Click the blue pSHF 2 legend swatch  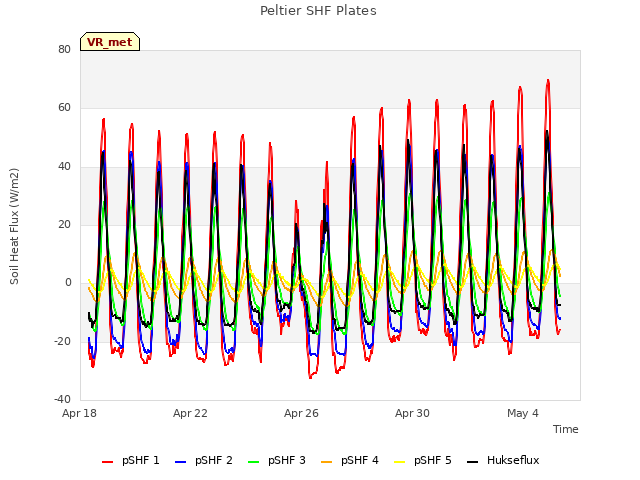pyautogui.click(x=180, y=462)
